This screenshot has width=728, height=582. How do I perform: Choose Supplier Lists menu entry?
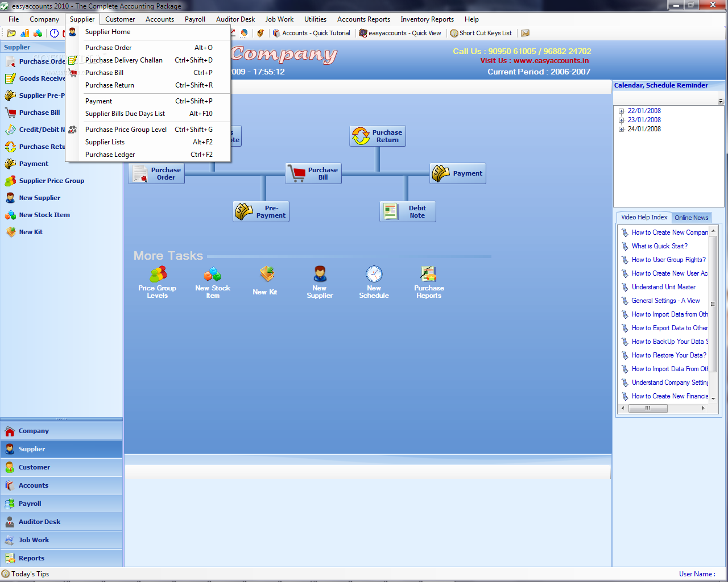[x=148, y=142]
